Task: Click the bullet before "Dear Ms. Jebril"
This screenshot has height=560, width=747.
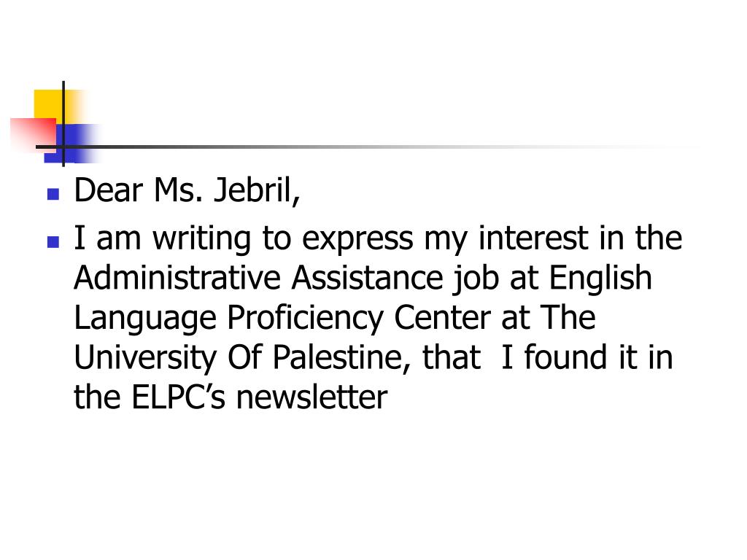Action: (53, 194)
